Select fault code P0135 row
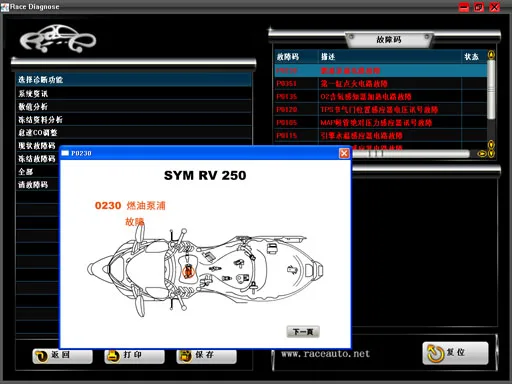Viewport: 512px width, 384px height. click(380, 97)
